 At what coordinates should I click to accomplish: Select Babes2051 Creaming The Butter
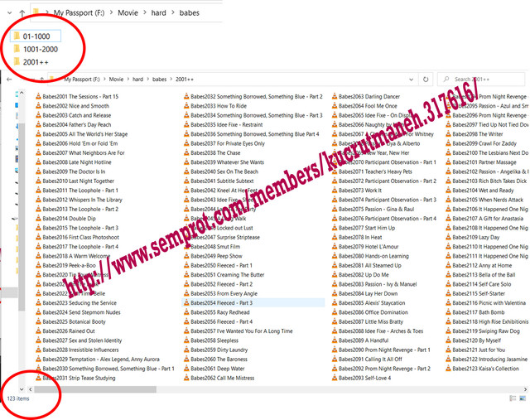coord(224,274)
